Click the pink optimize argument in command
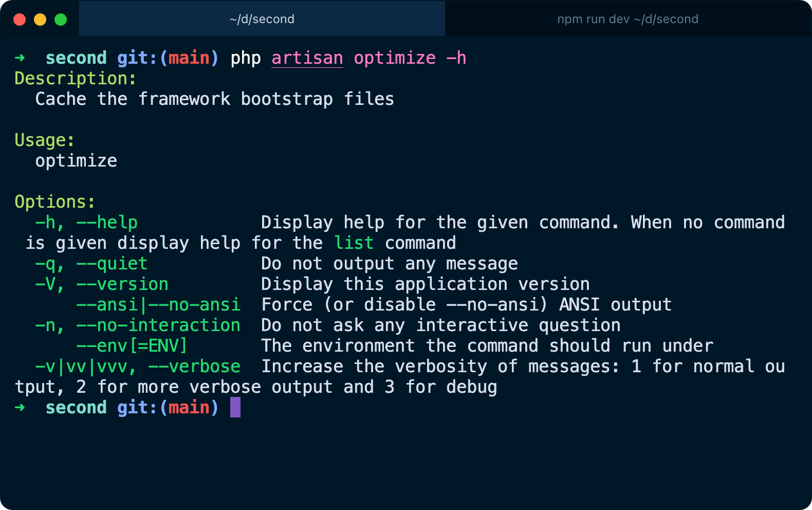 [x=394, y=58]
